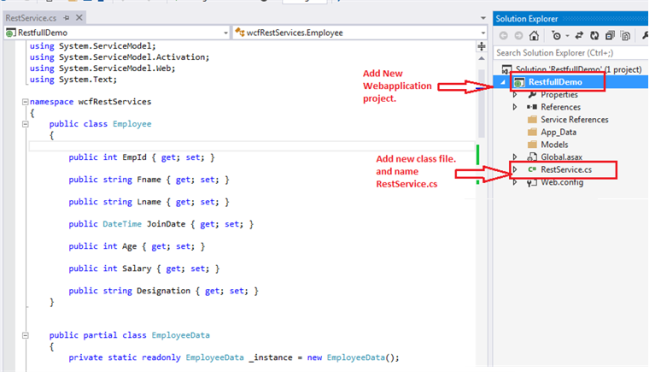Click the Show All Files icon
Image resolution: width=650 pixels, height=372 pixels.
pyautogui.click(x=625, y=36)
